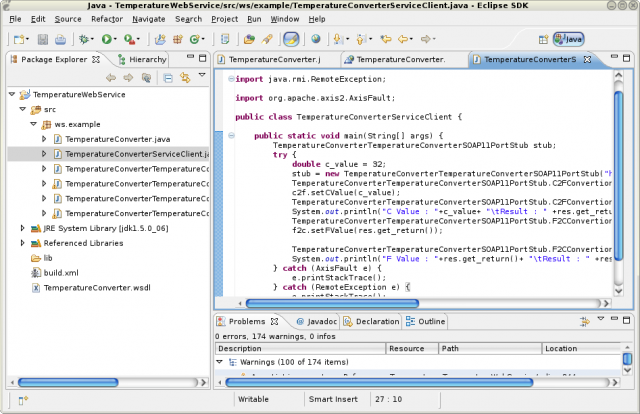640x414 pixels.
Task: Expand the JRE System Library node
Action: [x=22, y=228]
